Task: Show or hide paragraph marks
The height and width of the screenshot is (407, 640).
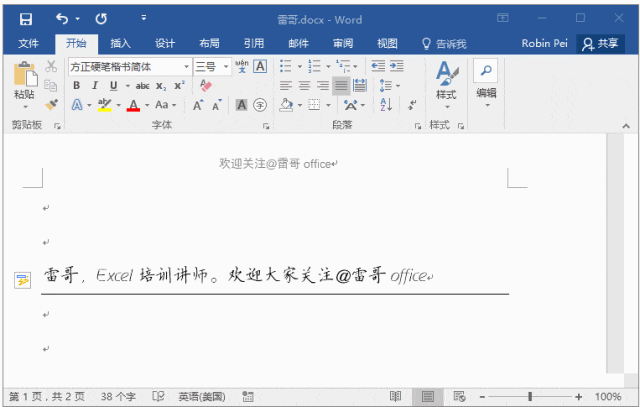Action: pyautogui.click(x=412, y=105)
